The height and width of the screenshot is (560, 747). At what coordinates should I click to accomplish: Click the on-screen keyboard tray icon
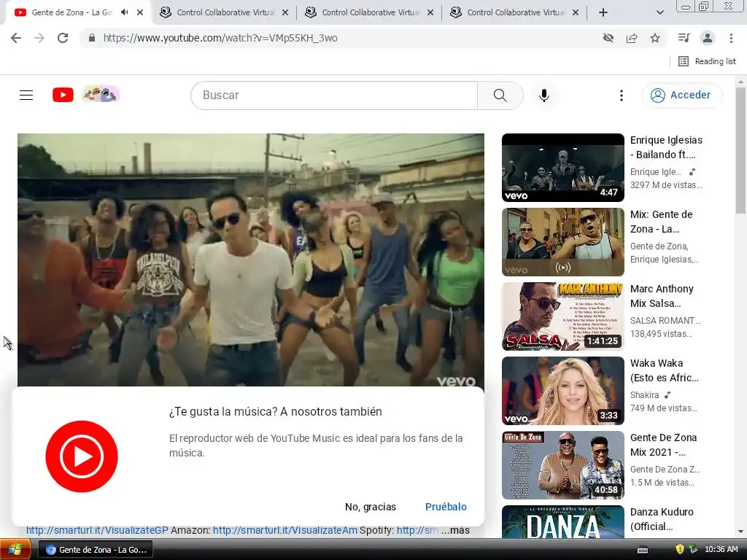[643, 550]
